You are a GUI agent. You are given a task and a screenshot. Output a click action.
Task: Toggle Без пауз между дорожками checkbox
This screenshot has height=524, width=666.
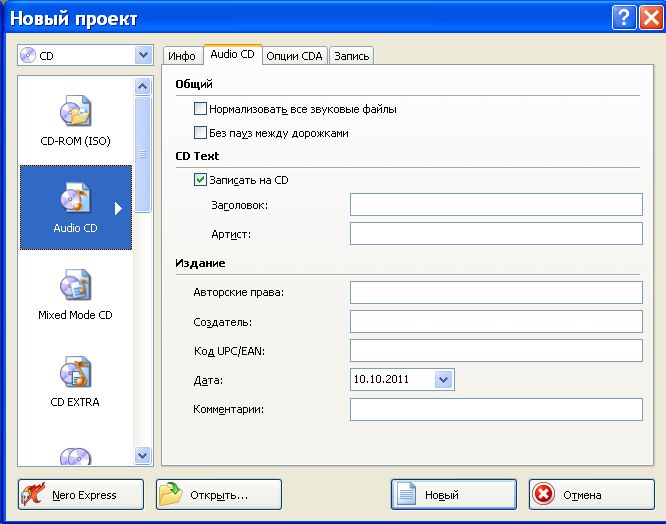point(200,132)
